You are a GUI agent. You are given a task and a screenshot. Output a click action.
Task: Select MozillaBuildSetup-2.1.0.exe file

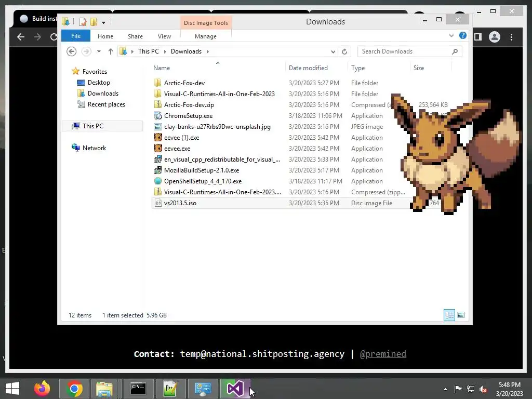[x=202, y=170]
